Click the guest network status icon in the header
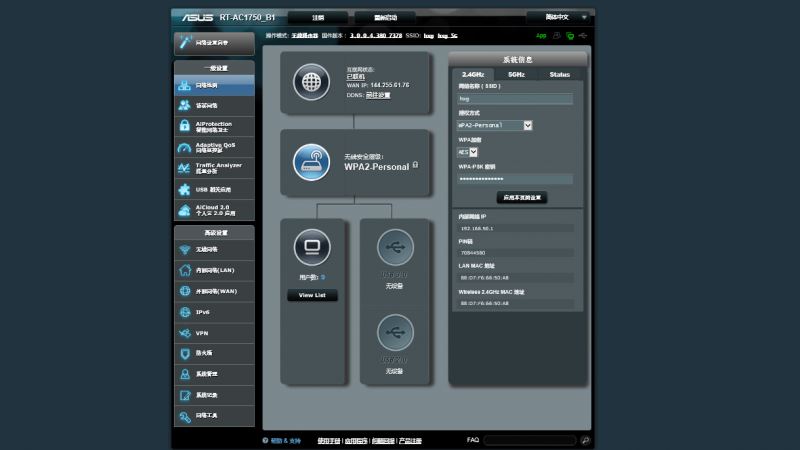800x450 pixels. click(x=557, y=36)
